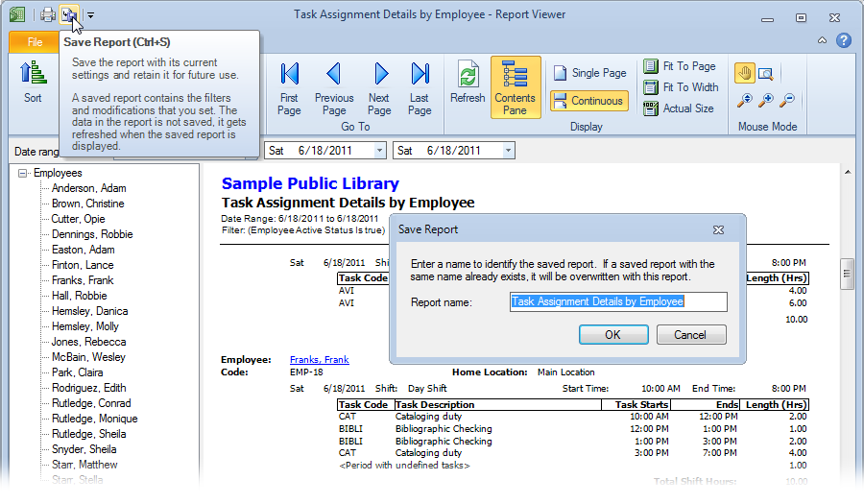Click the Report name text field
Screen dimensions: 864x504
618,301
